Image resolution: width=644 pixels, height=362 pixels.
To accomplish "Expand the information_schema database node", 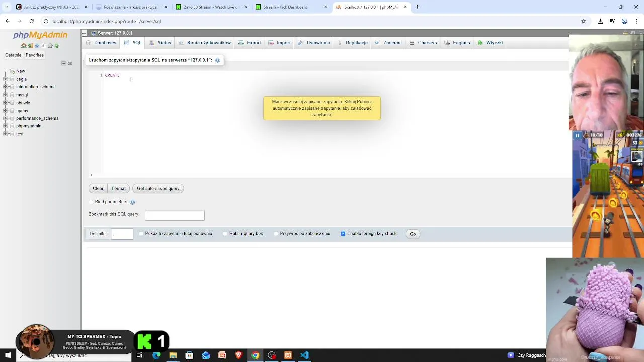I will (x=6, y=87).
